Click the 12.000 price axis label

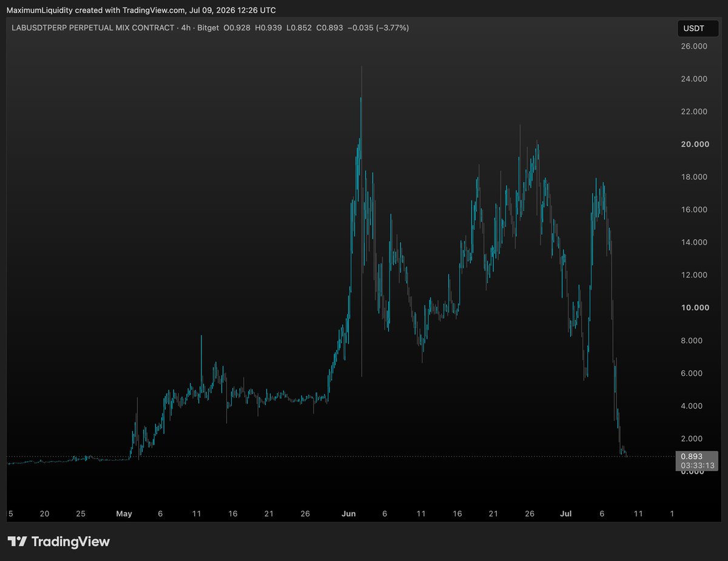pos(695,275)
